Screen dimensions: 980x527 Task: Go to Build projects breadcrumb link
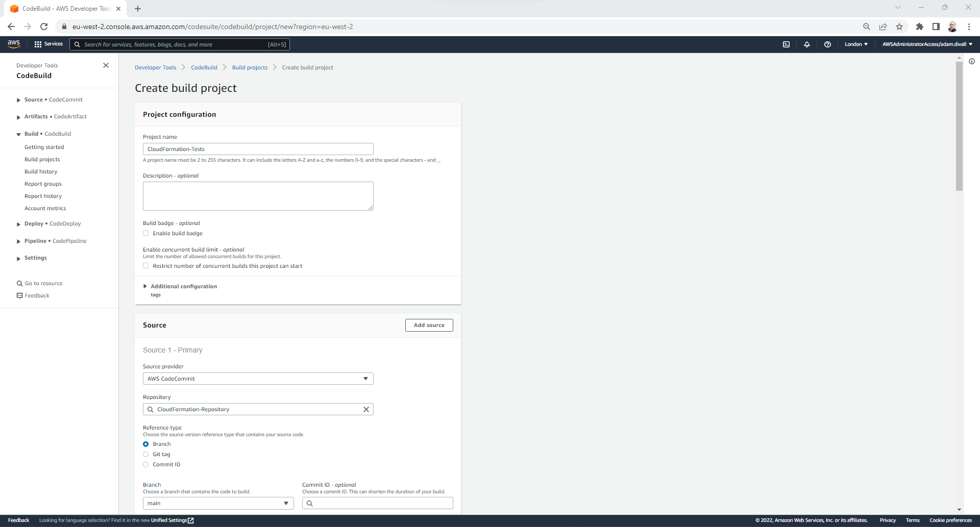pos(250,67)
